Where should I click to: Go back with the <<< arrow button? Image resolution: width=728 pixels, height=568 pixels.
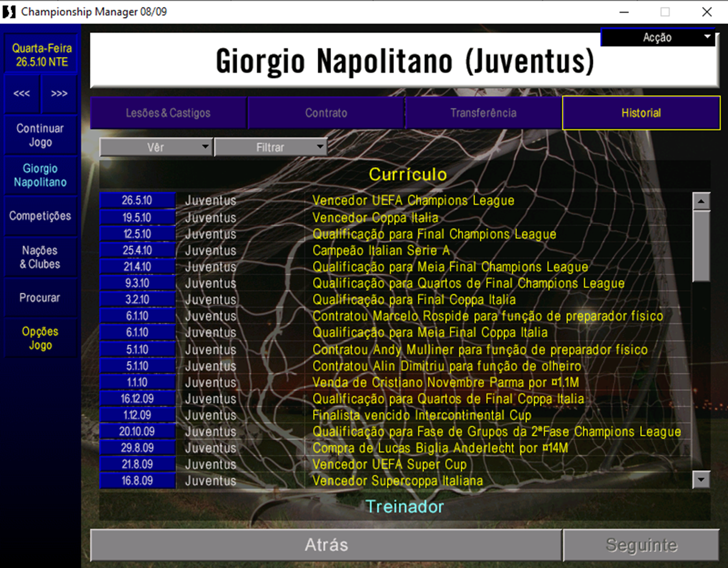22,93
